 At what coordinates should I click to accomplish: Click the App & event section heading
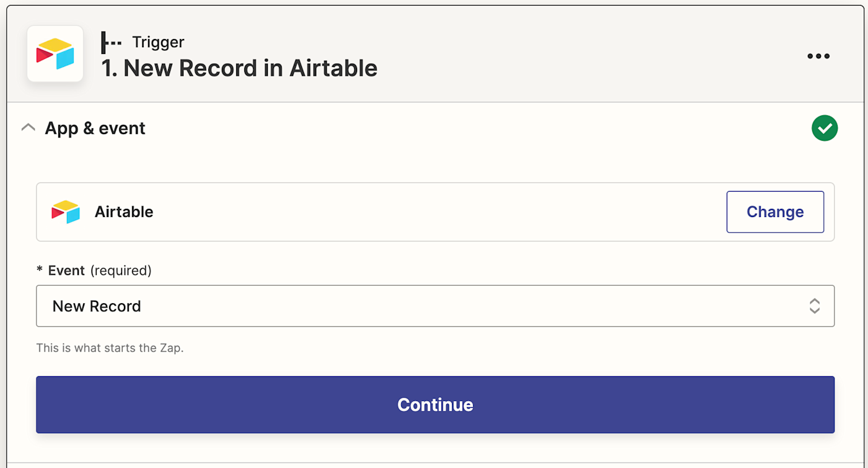(95, 128)
